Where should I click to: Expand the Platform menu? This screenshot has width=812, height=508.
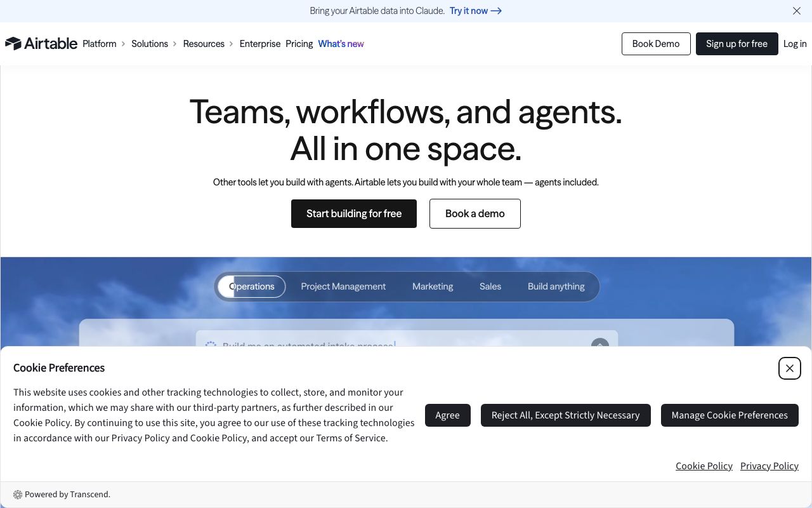click(x=104, y=44)
